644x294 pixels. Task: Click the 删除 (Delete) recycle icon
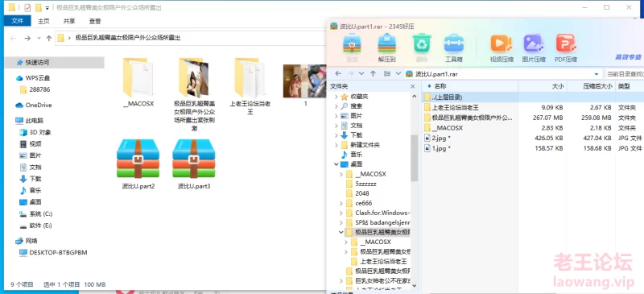point(422,48)
